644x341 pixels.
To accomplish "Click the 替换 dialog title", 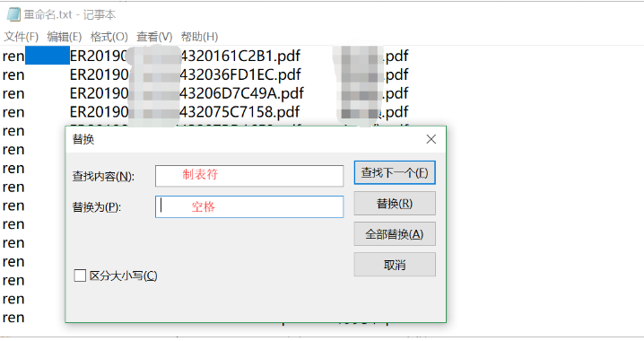I will coord(83,139).
